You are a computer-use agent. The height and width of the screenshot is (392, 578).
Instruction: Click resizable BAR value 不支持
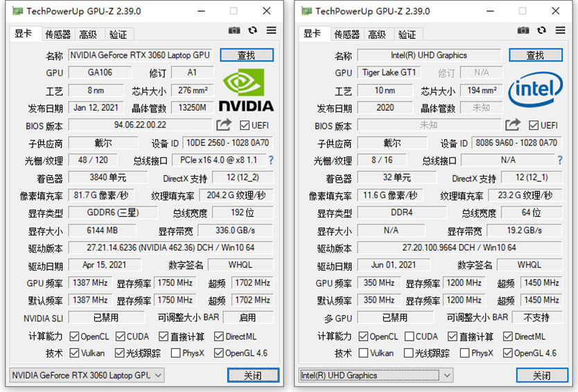coord(537,318)
